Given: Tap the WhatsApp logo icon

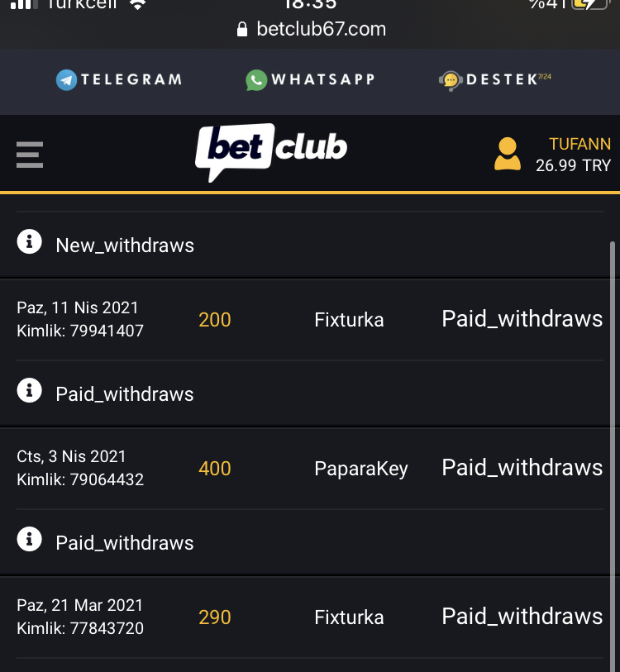Looking at the screenshot, I should [256, 79].
